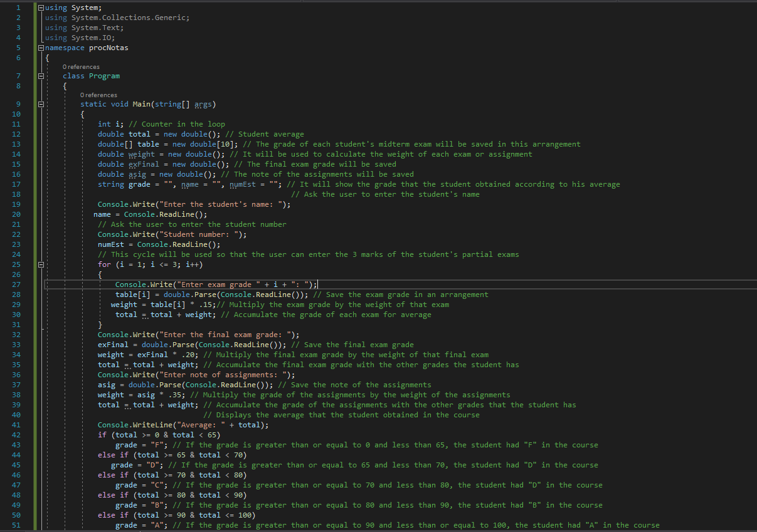Place cursor on the name variable assignment
757x532 pixels.
[x=102, y=214]
